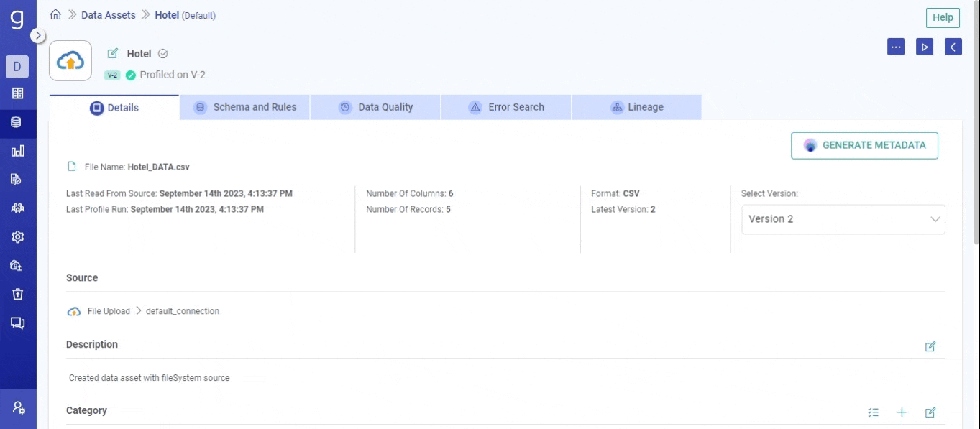Open the bar chart sidebar icon
Image resolution: width=980 pixels, height=429 pixels.
coord(17,151)
